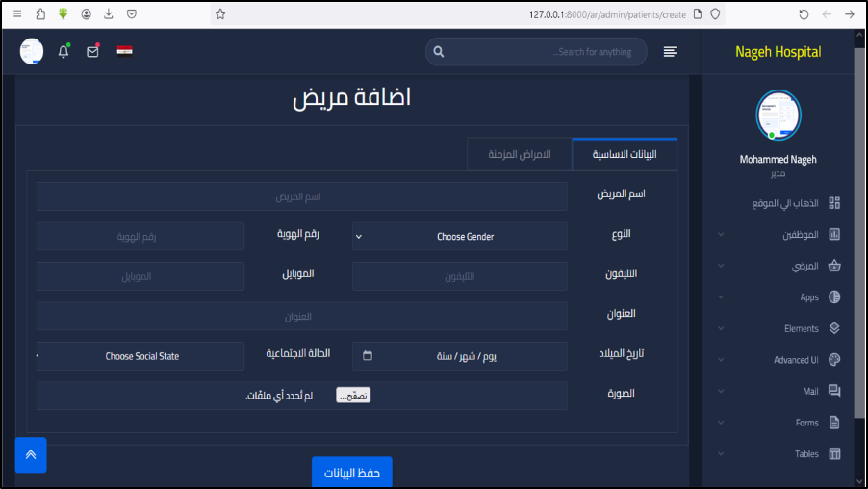This screenshot has height=489, width=868.
Task: Open the mail envelope icon in header
Action: [93, 52]
